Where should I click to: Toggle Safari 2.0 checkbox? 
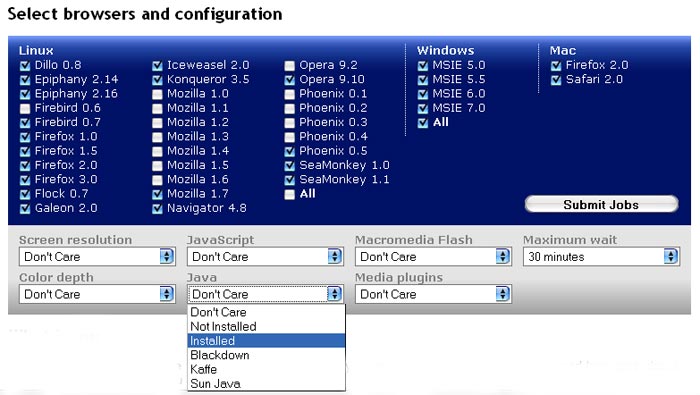click(556, 80)
